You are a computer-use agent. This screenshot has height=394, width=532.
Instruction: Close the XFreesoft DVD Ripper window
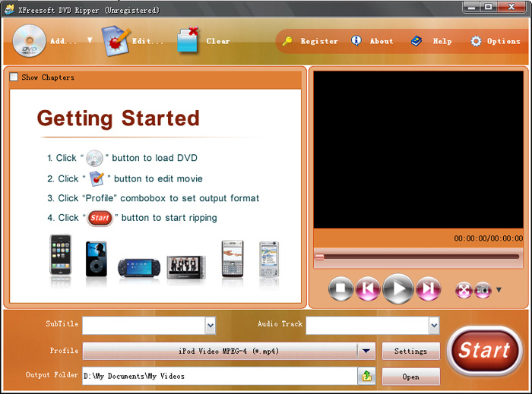[x=511, y=6]
